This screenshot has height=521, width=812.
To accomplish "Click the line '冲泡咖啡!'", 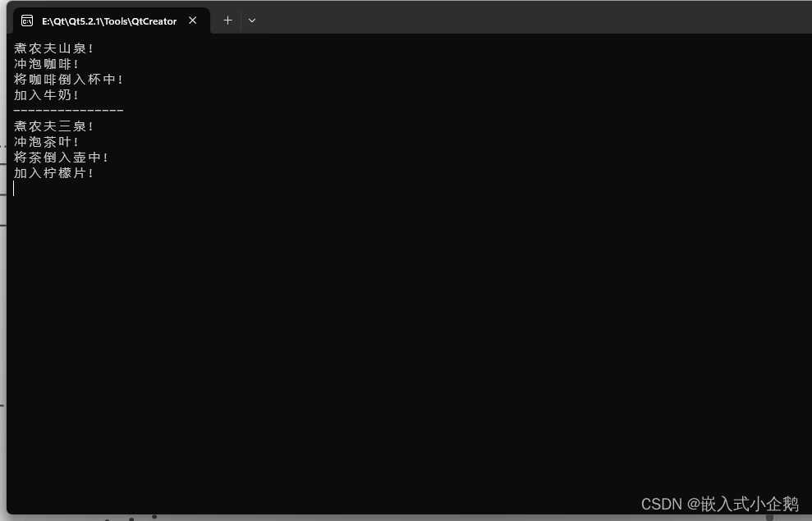I will point(46,64).
